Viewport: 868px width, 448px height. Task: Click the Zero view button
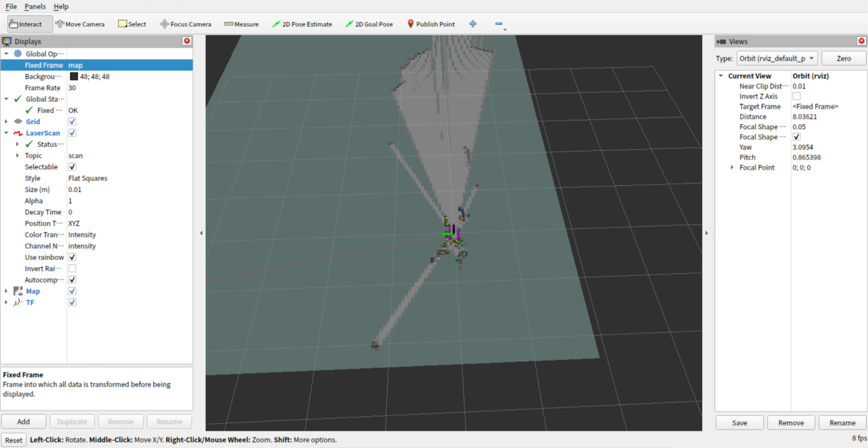coord(844,58)
